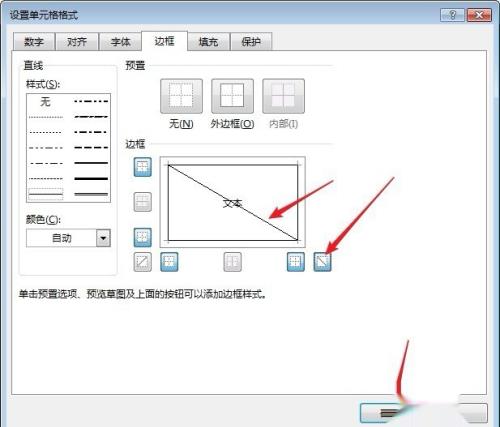Image resolution: width=500 pixels, height=427 pixels.
Task: Select the thick solid line style
Action: tap(91, 179)
